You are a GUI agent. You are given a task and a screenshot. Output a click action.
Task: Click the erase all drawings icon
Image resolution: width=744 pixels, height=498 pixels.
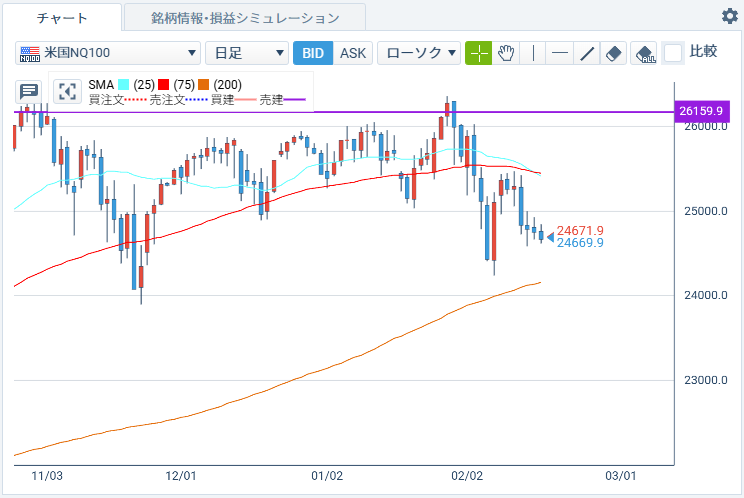pos(645,53)
